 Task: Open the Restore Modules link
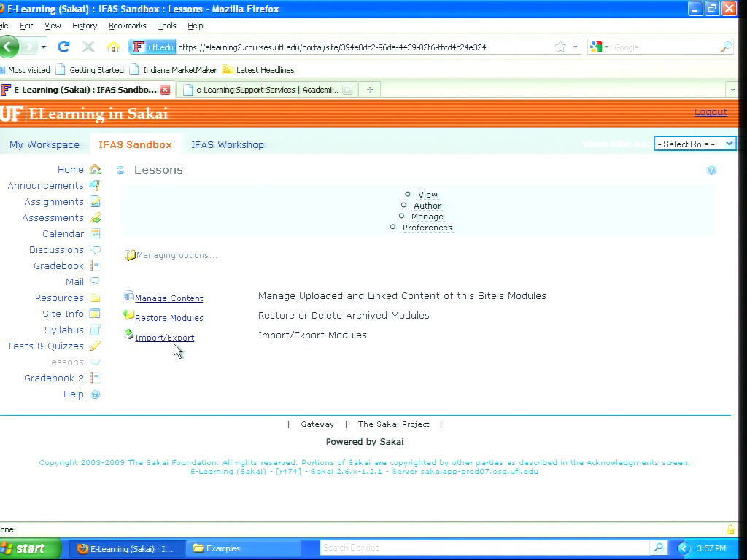click(169, 318)
